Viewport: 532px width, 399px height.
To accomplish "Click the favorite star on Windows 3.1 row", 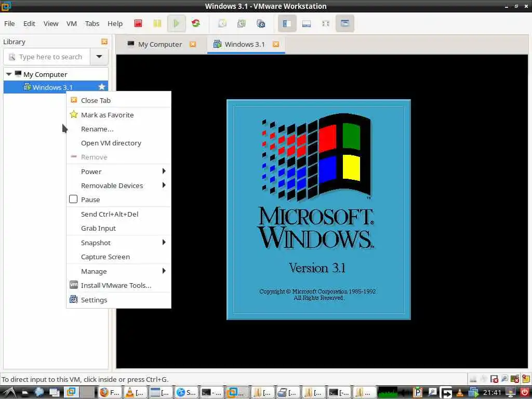I will 101,87.
